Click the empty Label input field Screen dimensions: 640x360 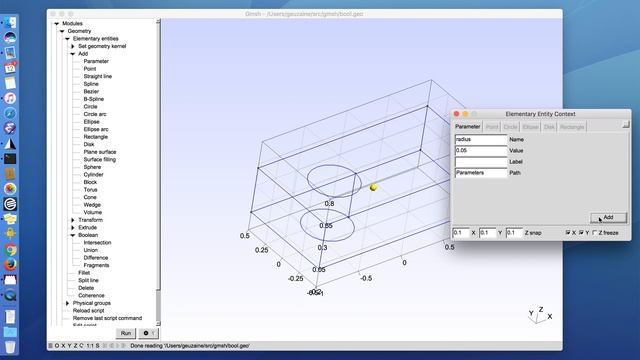tap(480, 162)
